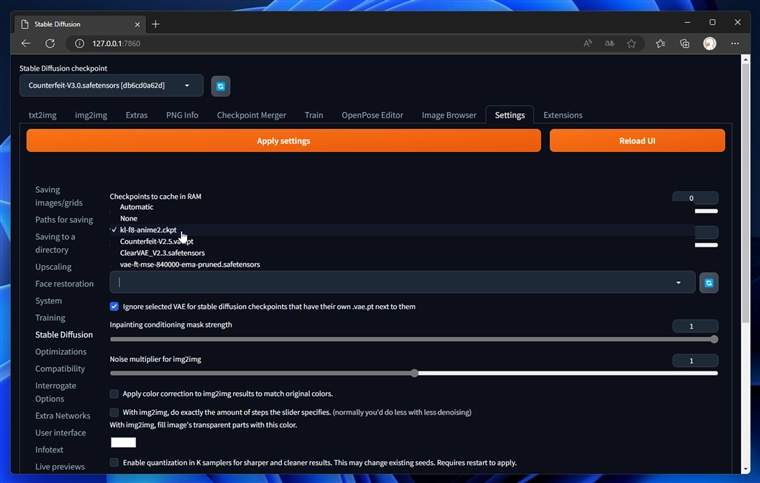Open the img2img transparent fill color swatch
The image size is (760, 483).
(x=123, y=442)
